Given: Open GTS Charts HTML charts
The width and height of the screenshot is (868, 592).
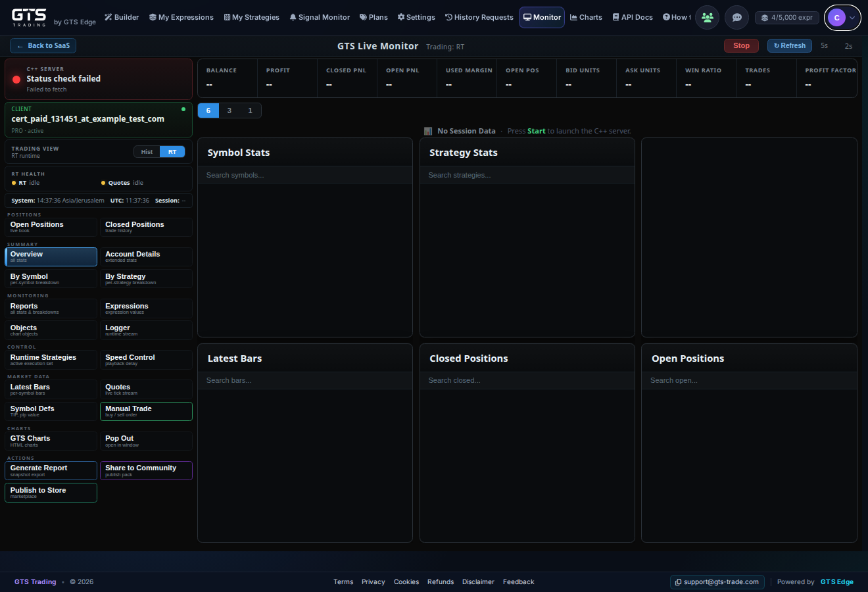Looking at the screenshot, I should (x=51, y=441).
